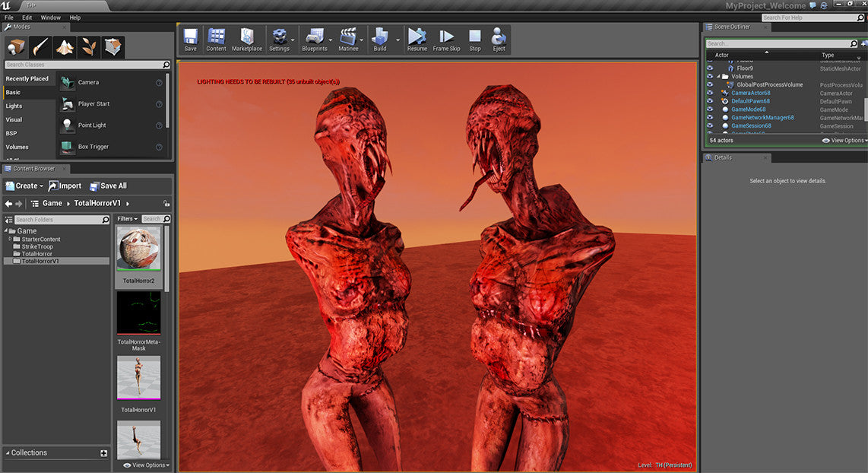Viewport: 868px width, 473px height.
Task: Click the Blueprints toolbar icon
Action: 315,40
